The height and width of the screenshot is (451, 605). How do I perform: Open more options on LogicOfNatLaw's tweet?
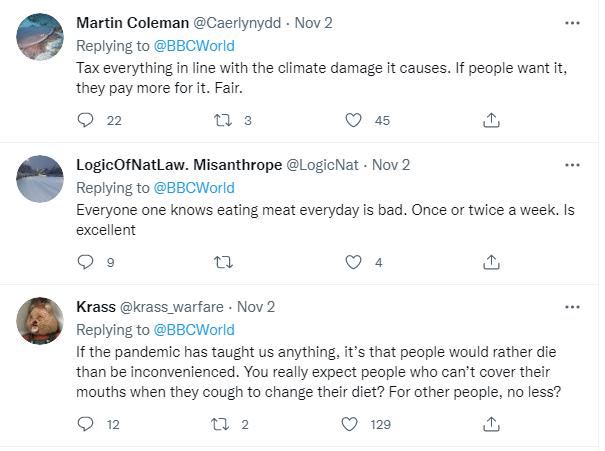[x=572, y=164]
